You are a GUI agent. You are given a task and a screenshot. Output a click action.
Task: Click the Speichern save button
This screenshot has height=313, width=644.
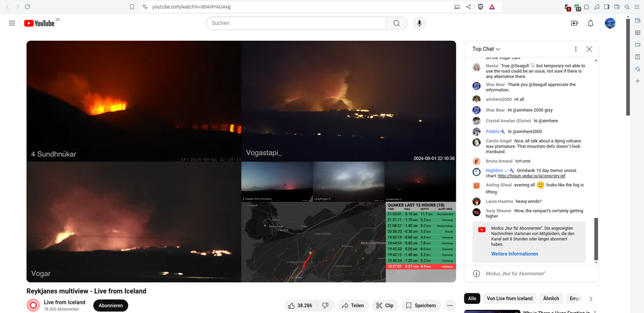421,305
